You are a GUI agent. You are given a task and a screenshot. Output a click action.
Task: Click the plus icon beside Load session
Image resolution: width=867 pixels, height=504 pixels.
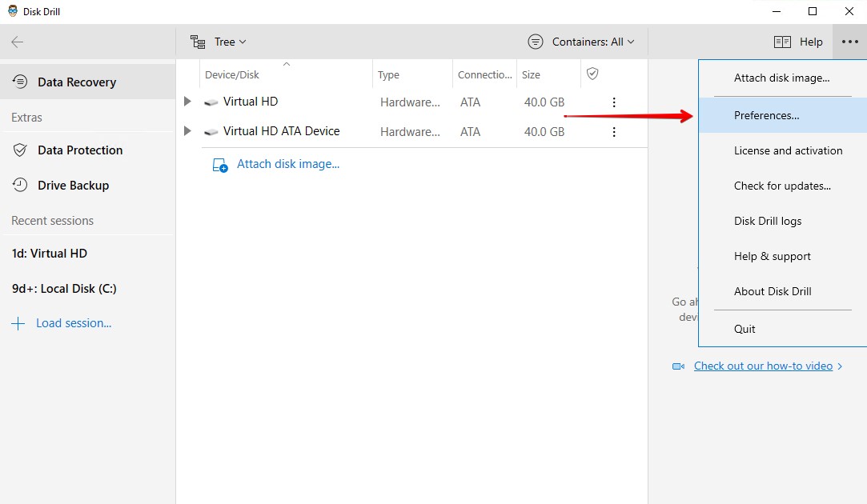point(18,323)
